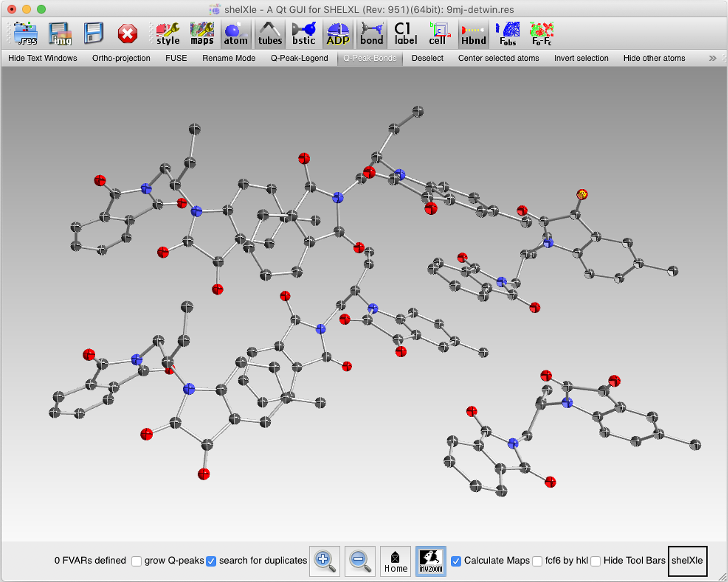Toggle hydrogen bonds (Hbnd) display
This screenshot has width=728, height=582.
pos(473,33)
